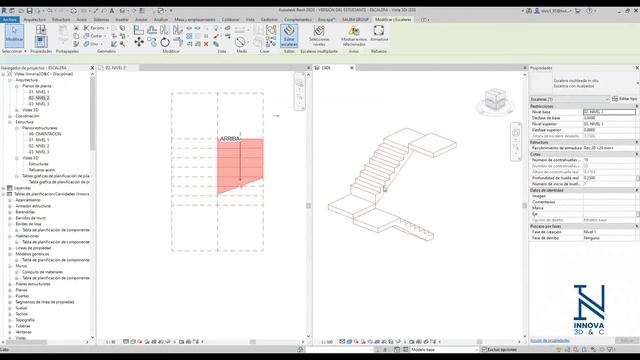Viewport: 640px width, 360px height.
Task: Collapse Planos de planta node
Action: coord(17,87)
